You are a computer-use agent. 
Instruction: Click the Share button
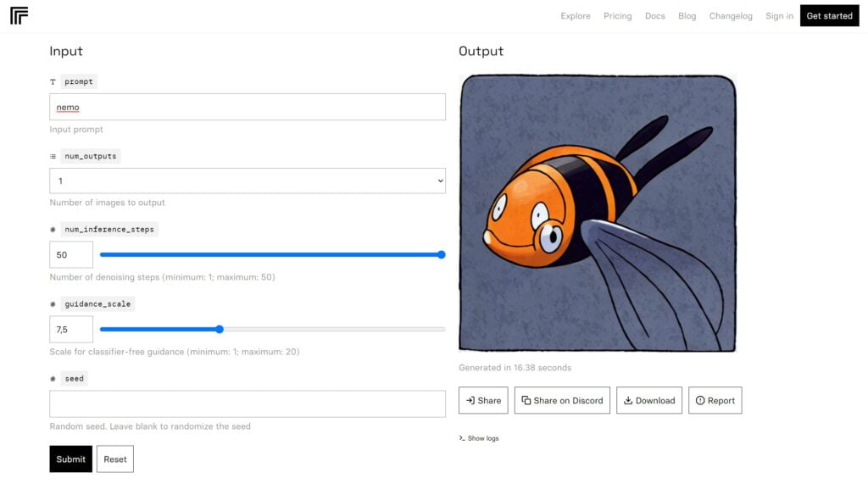point(483,400)
